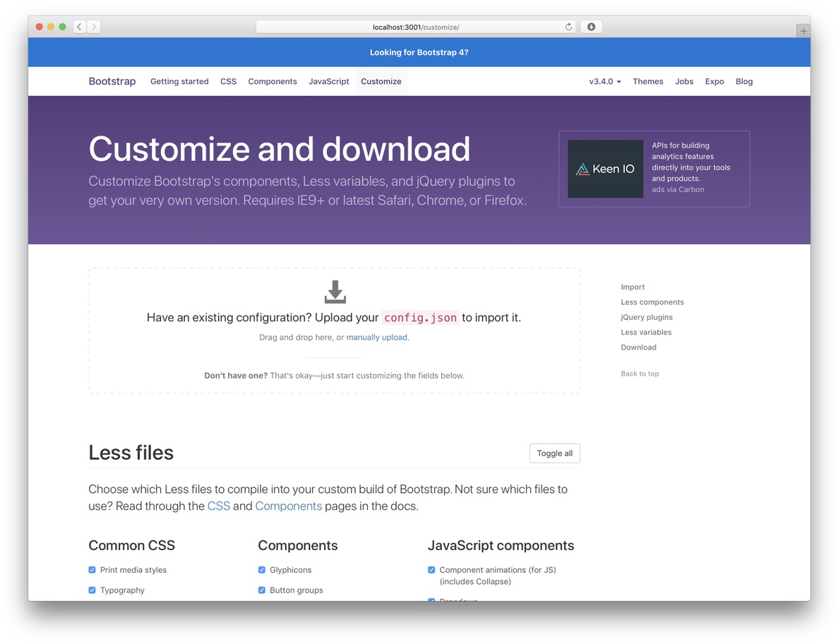
Task: Click the download arrow icon above the upload area
Action: [335, 291]
